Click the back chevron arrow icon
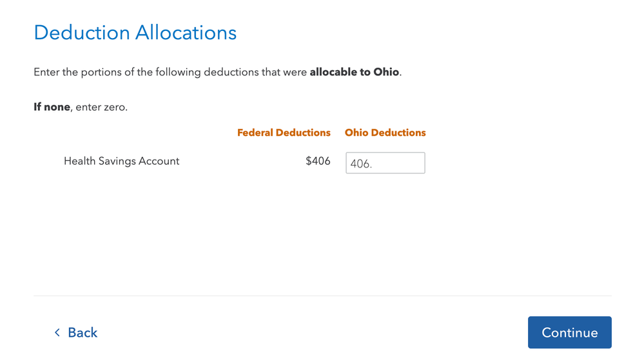Image resolution: width=644 pixels, height=358 pixels. pyautogui.click(x=57, y=332)
